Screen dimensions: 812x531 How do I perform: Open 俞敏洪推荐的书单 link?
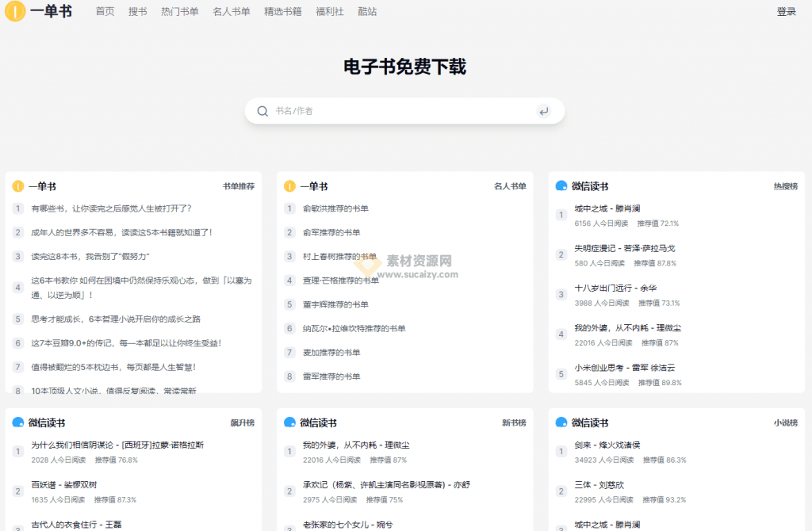click(335, 208)
